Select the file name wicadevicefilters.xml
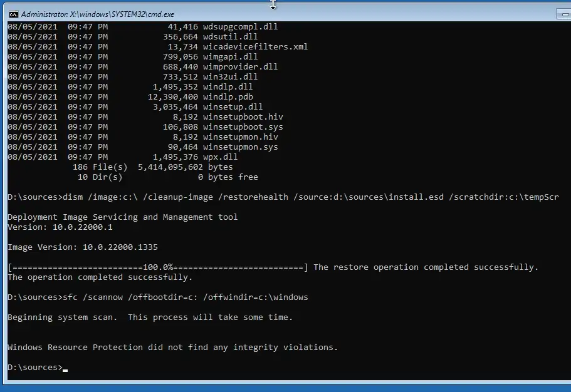 (x=255, y=46)
